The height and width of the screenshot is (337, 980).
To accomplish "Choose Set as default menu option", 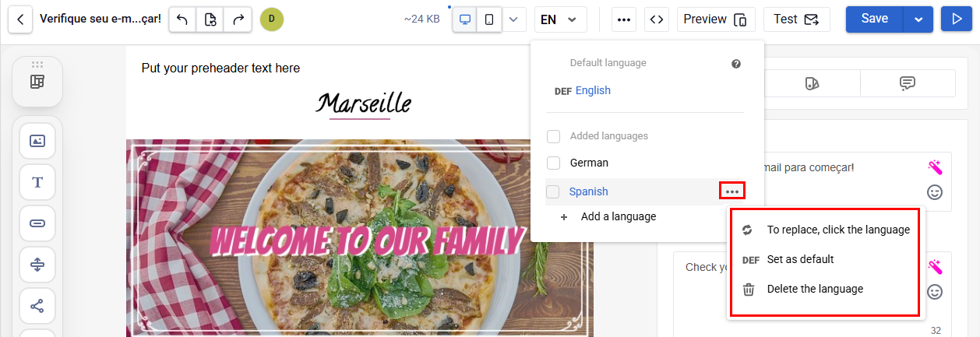I will click(800, 259).
